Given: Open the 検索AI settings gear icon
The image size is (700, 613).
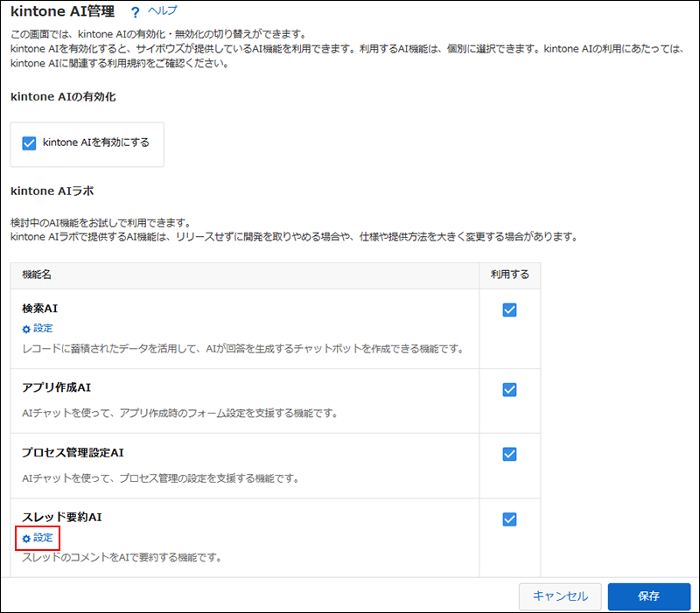Looking at the screenshot, I should point(25,329).
